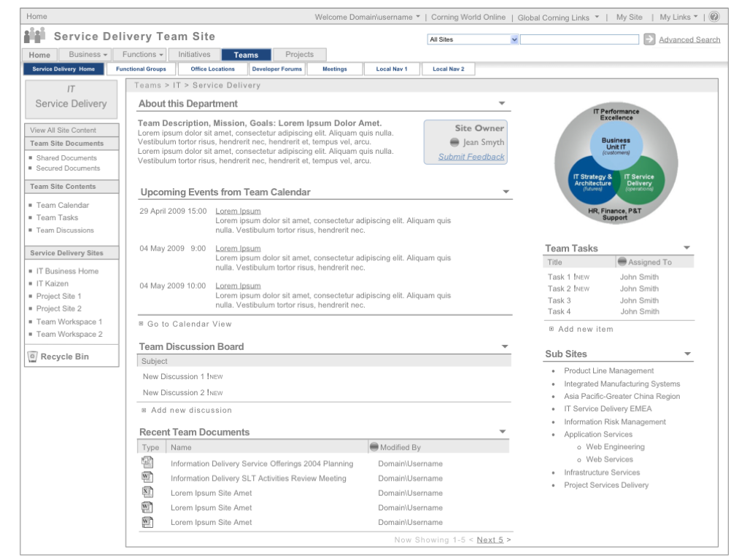Screen dimensions: 747x560
Task: Open the Business tab menu
Action: click(85, 54)
